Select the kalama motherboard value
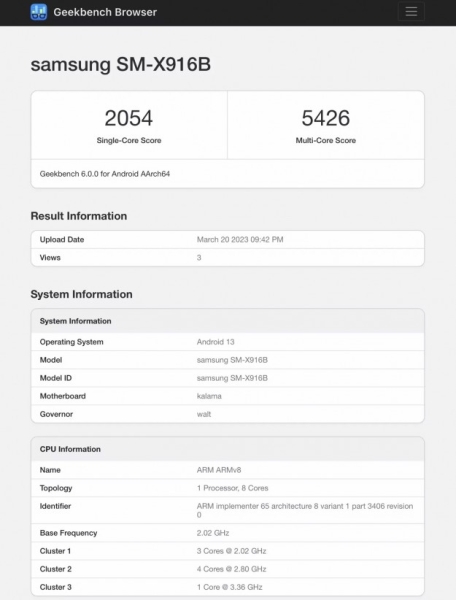 tap(209, 396)
